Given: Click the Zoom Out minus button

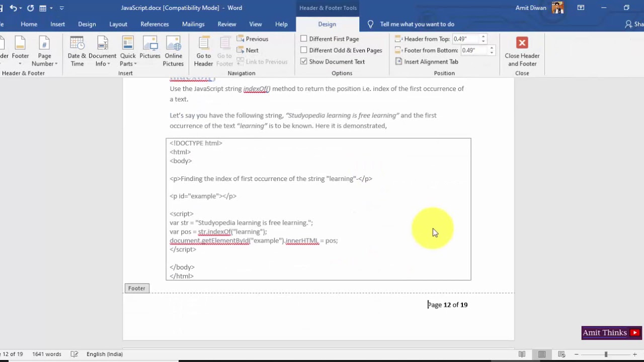Looking at the screenshot, I should click(577, 354).
